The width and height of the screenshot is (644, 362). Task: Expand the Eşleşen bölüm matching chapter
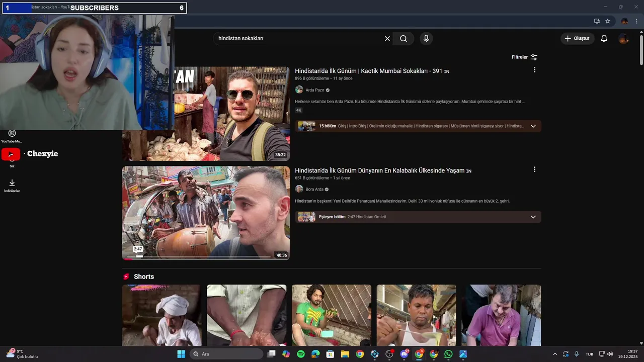[x=533, y=217]
